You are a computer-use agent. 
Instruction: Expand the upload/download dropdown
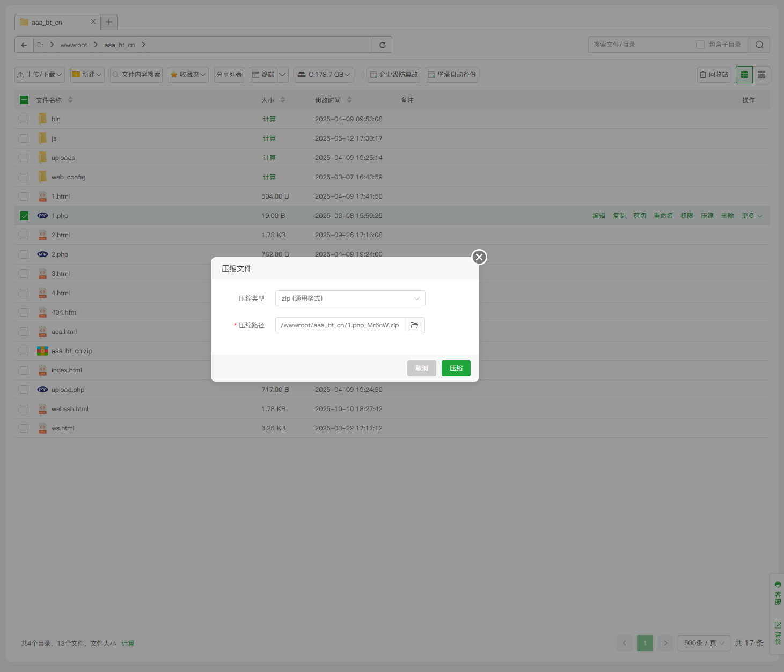(40, 75)
